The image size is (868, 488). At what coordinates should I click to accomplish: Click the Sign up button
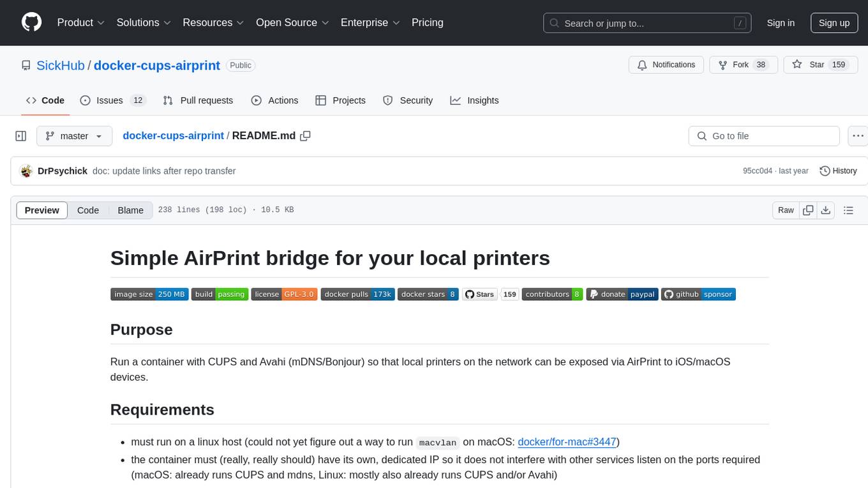coord(834,23)
